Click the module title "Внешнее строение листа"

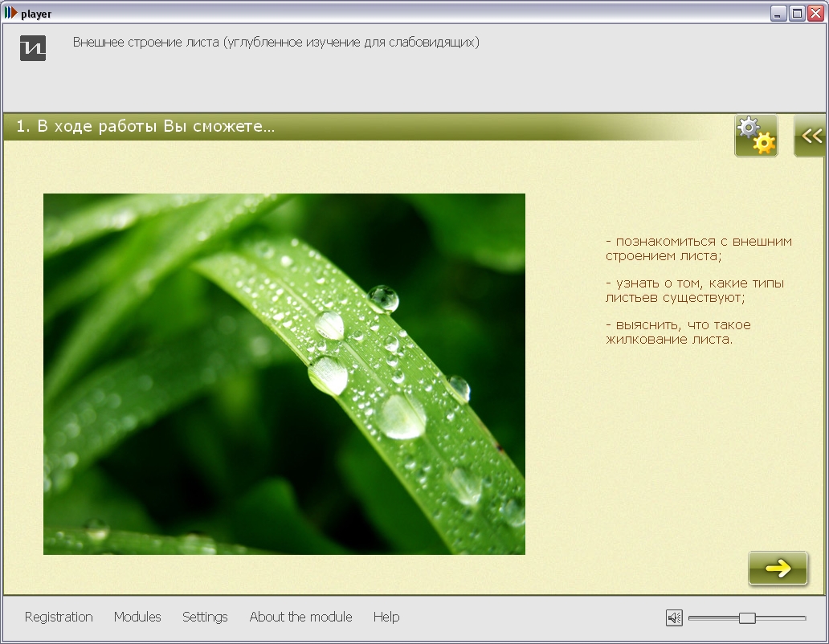[x=276, y=43]
